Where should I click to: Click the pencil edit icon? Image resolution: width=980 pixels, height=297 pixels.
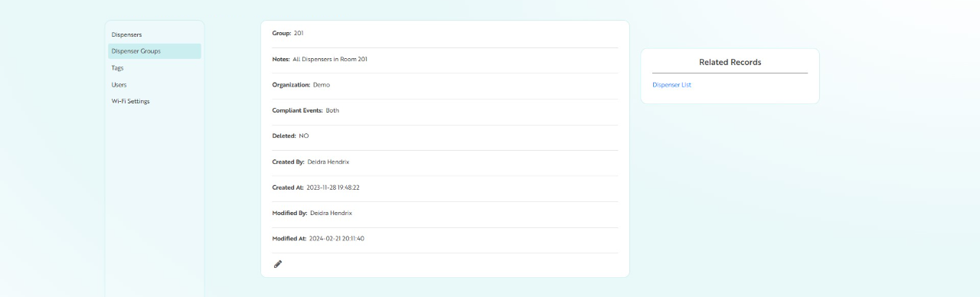click(x=278, y=264)
